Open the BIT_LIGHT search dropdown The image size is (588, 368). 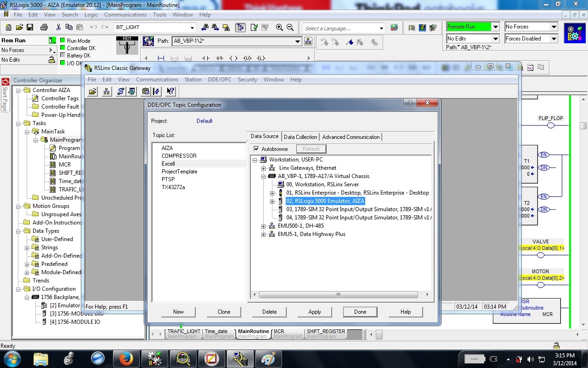[192, 28]
